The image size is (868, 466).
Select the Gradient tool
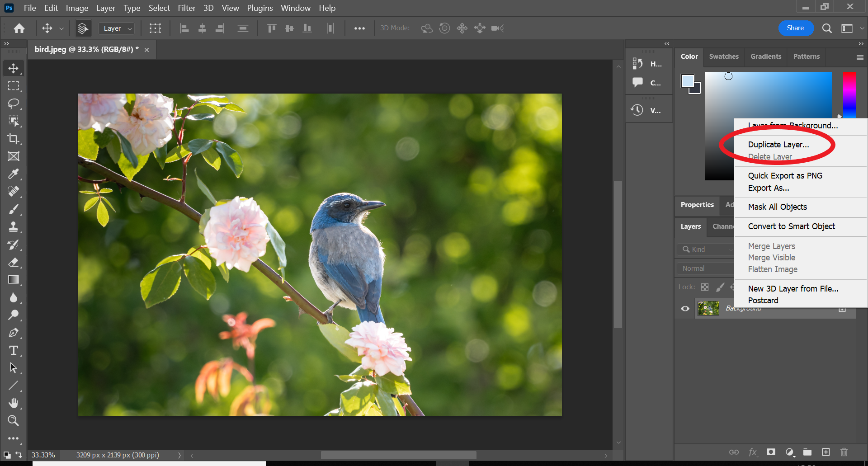tap(14, 280)
